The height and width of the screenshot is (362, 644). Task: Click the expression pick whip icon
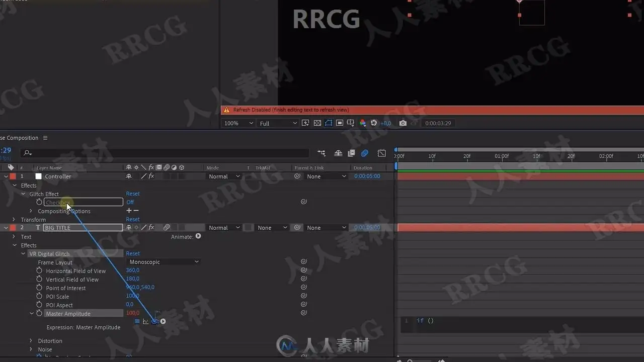[154, 321]
